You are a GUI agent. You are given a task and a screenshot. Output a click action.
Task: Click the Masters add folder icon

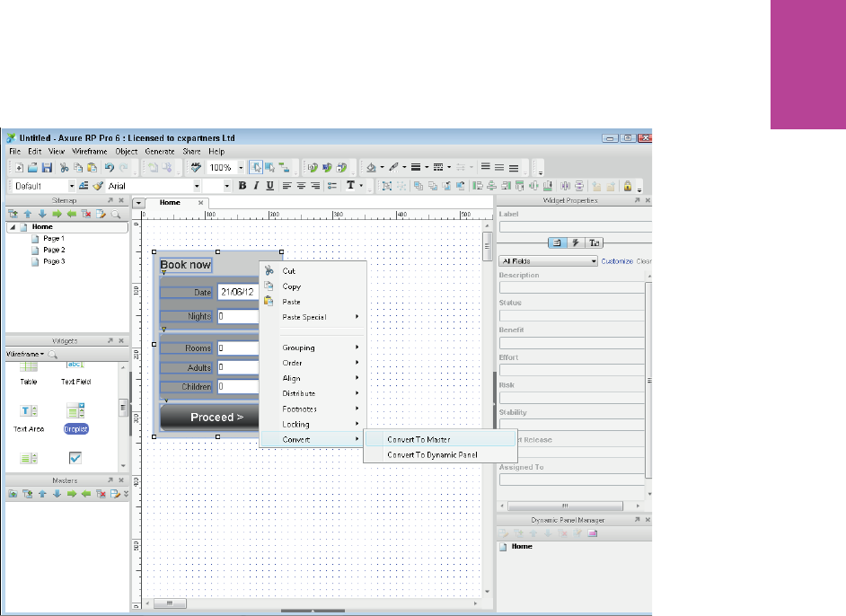tap(13, 494)
